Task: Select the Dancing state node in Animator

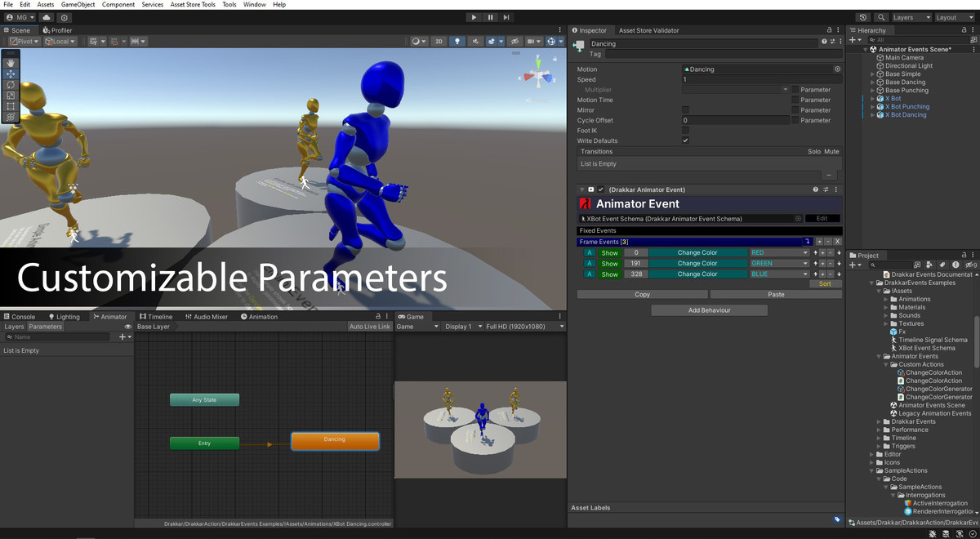Action: pos(335,441)
